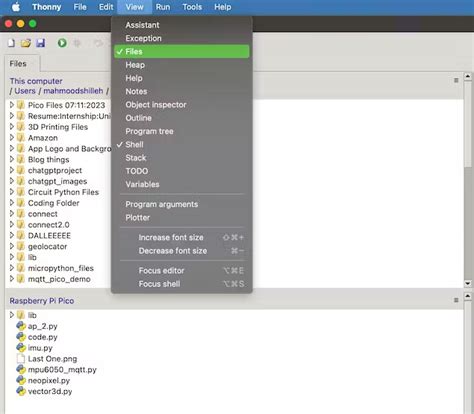Expand the Blog things folder
This screenshot has width=474, height=414.
pos(12,159)
